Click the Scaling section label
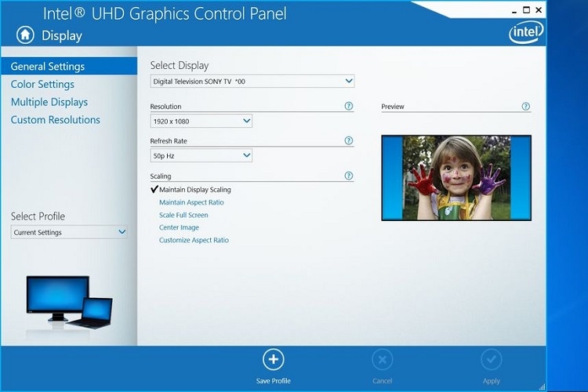This screenshot has height=392, width=588. 161,176
